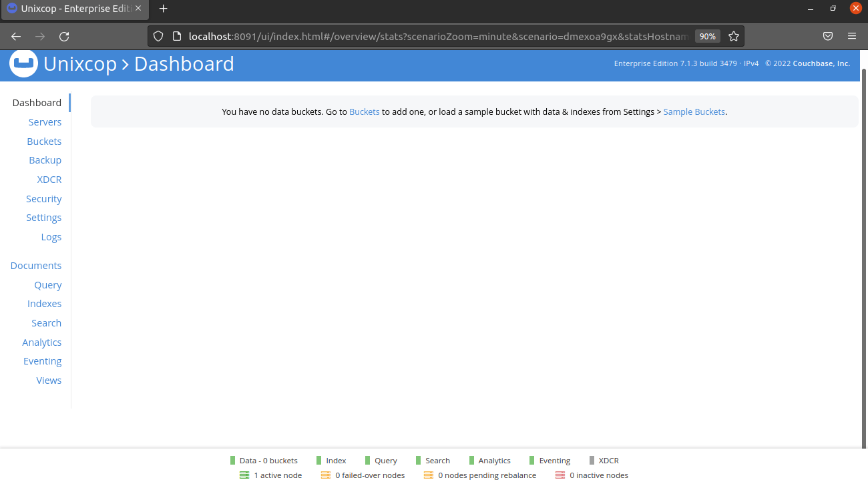Click the Analytics service status icon
Viewport: 868px width, 488px height.
[471, 461]
